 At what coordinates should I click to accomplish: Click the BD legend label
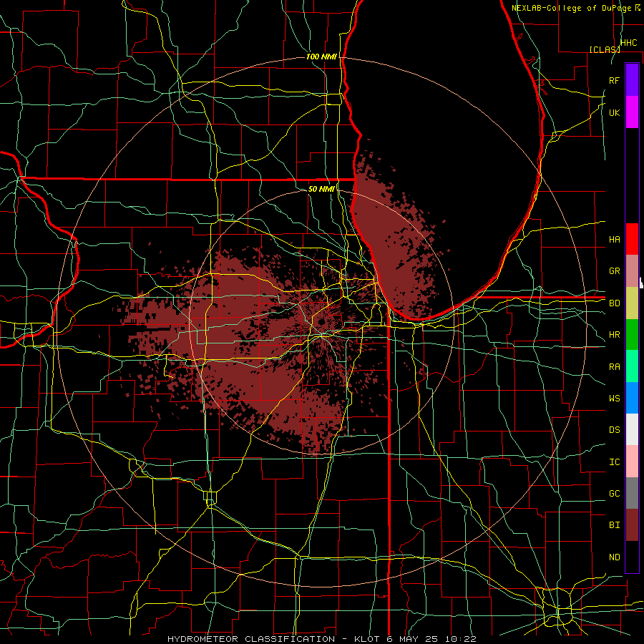[615, 303]
